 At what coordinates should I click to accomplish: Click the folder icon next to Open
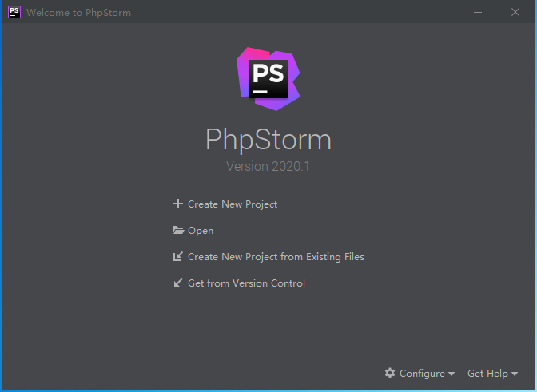(178, 230)
